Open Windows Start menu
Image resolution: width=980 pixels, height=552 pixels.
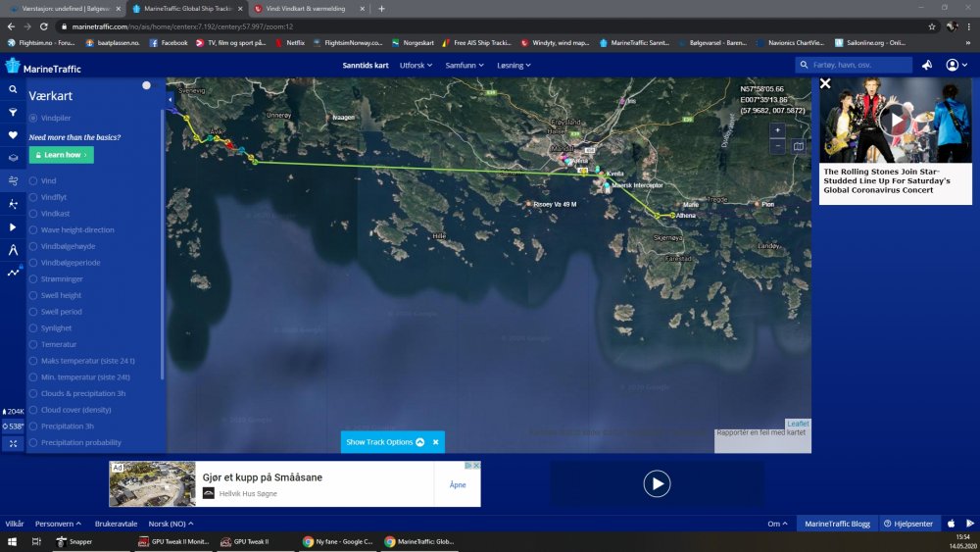coord(12,542)
